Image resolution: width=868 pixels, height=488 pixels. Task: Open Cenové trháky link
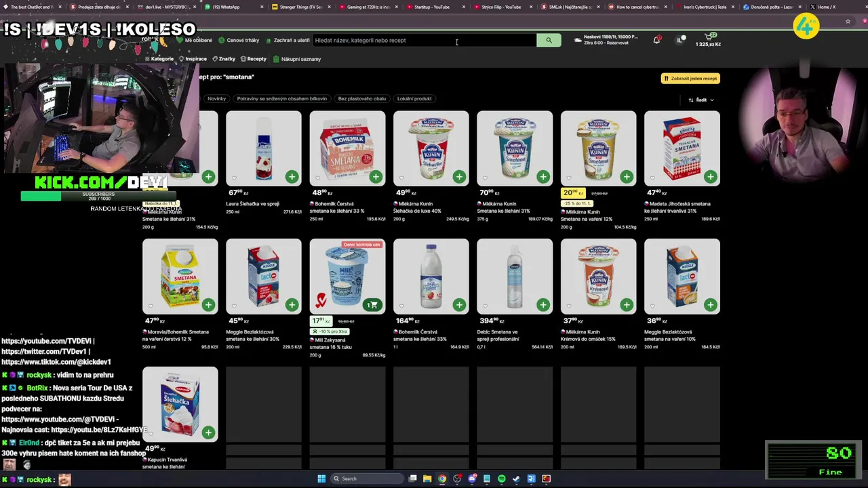(x=239, y=40)
